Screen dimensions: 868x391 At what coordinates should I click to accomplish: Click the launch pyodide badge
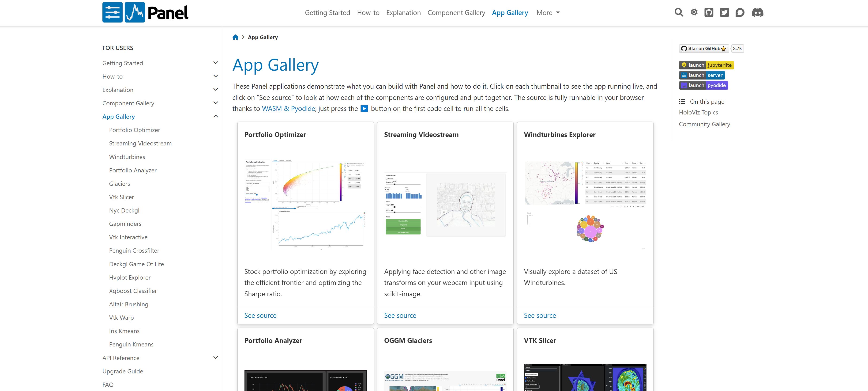tap(704, 85)
